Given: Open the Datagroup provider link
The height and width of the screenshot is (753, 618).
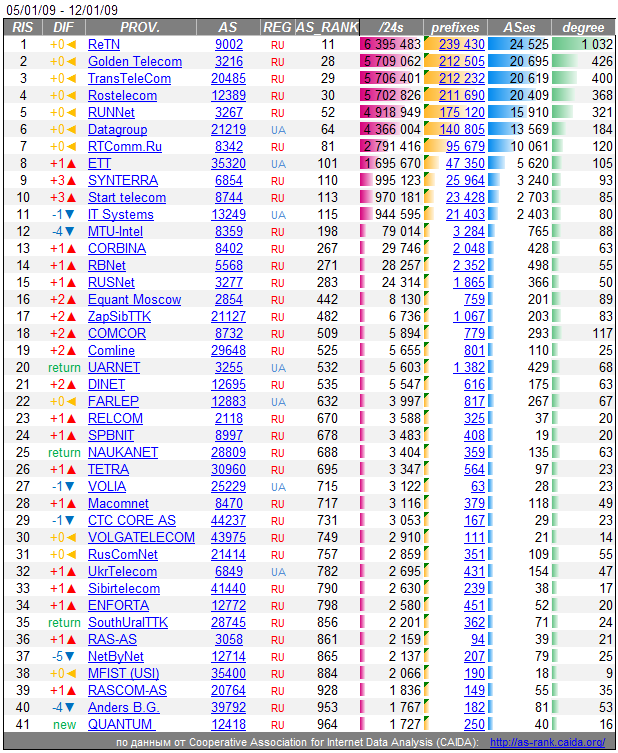Looking at the screenshot, I should pos(118,130).
